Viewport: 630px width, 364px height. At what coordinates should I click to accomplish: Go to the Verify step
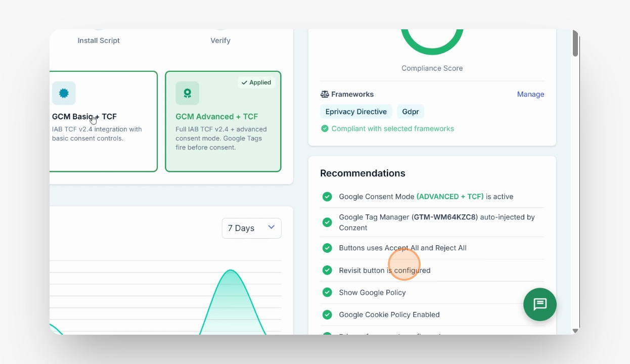click(220, 40)
